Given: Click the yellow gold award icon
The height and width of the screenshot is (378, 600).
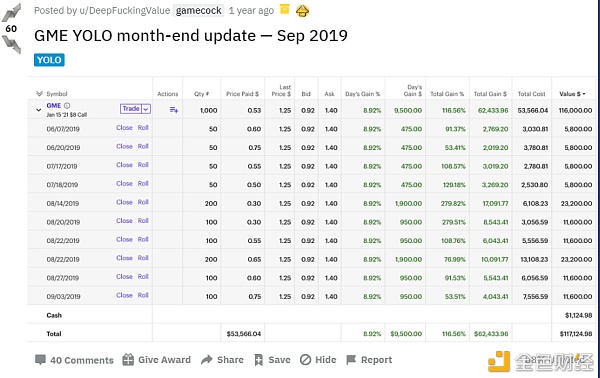Looking at the screenshot, I should pos(285,9).
